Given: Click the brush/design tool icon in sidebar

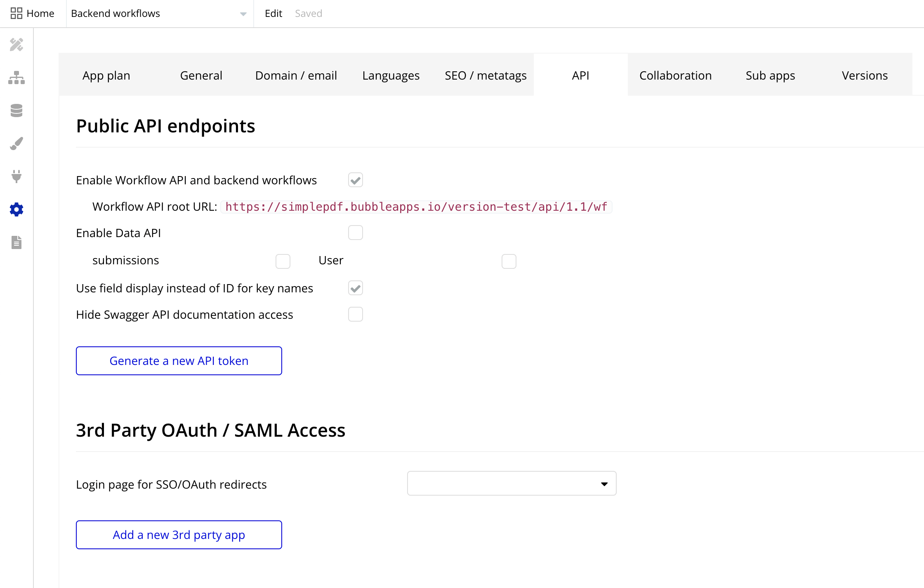Looking at the screenshot, I should [x=16, y=142].
